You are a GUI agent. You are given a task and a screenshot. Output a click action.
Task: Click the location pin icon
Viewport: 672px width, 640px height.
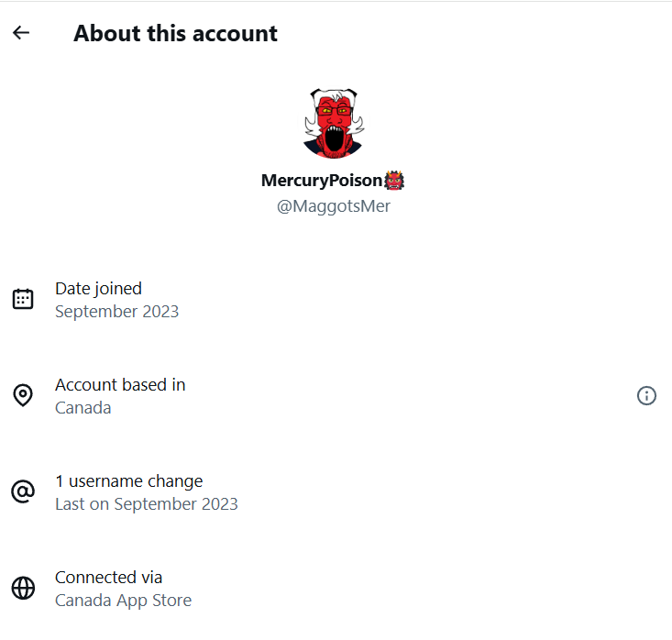tap(23, 395)
